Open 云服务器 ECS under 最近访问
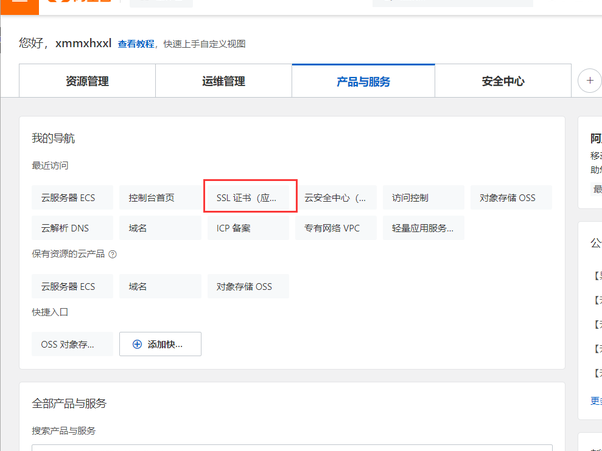Screen dimensions: 602x451 [72, 198]
